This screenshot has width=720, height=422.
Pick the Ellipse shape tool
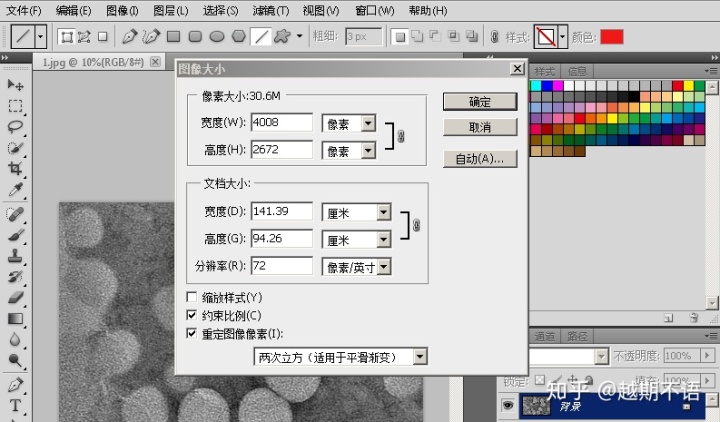217,36
